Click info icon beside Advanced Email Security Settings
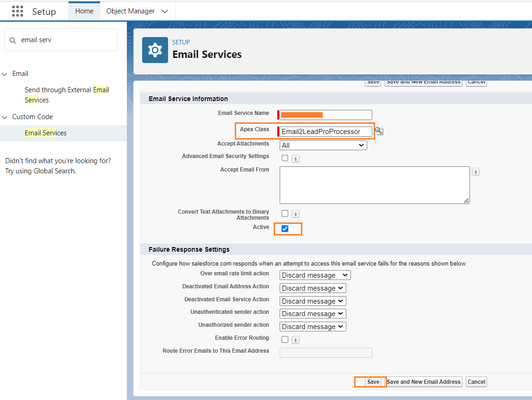Viewport: 532px width, 400px height. click(295, 159)
